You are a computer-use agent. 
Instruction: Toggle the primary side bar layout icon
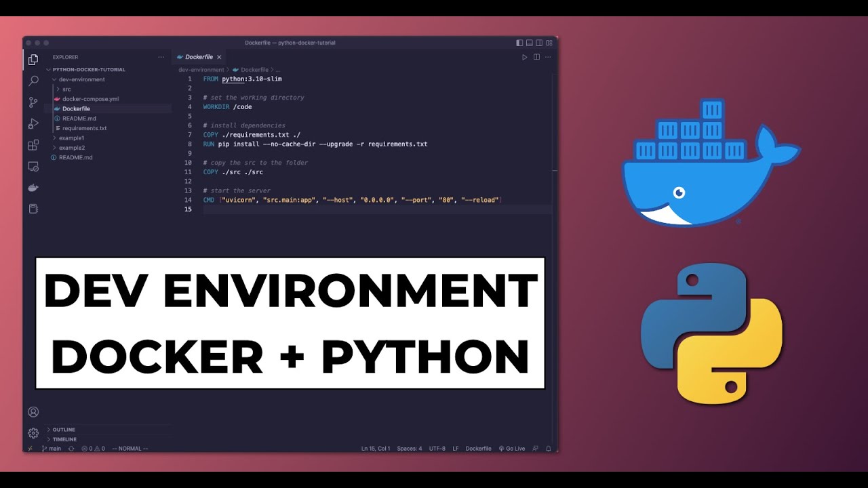519,43
